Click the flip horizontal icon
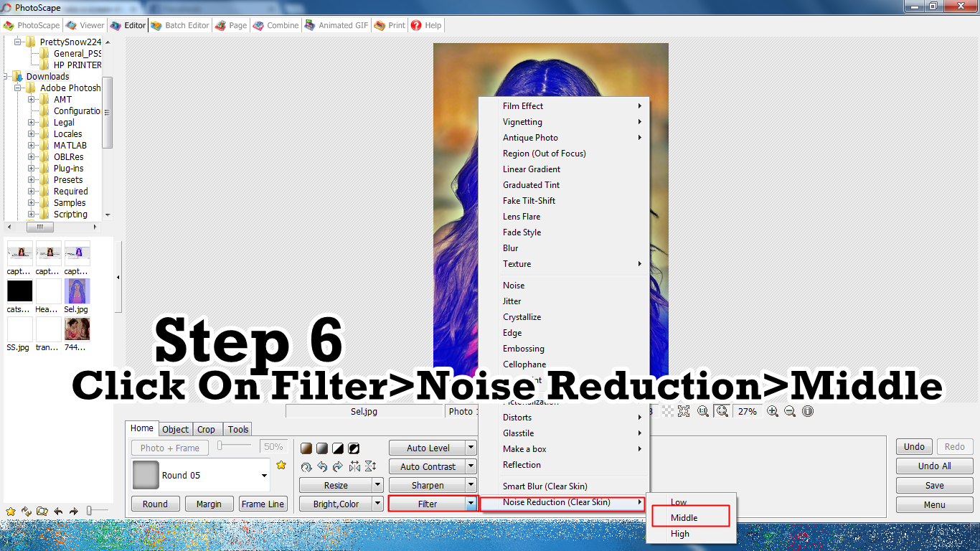 point(354,466)
